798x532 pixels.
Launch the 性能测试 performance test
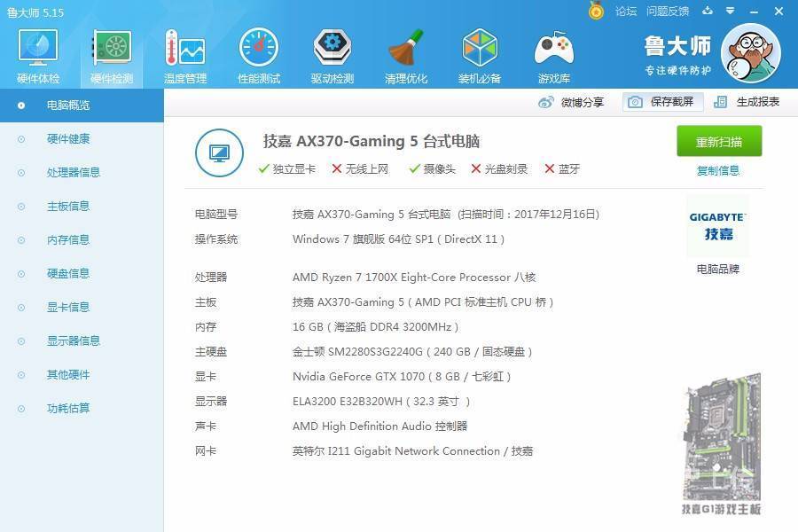257,53
